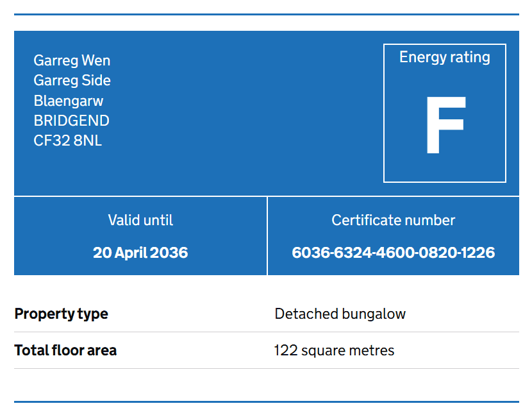Click the Certificate number panel cell
The image size is (532, 415).
pos(394,236)
